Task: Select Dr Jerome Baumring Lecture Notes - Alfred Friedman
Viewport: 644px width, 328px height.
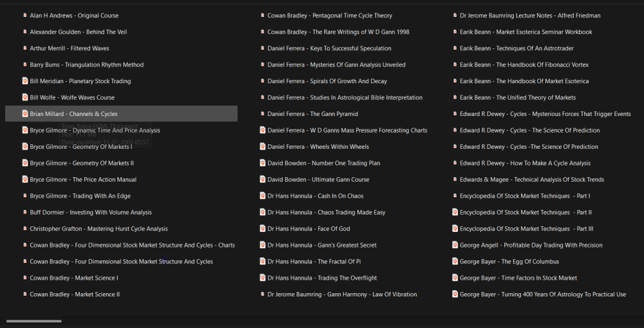Action: point(530,15)
